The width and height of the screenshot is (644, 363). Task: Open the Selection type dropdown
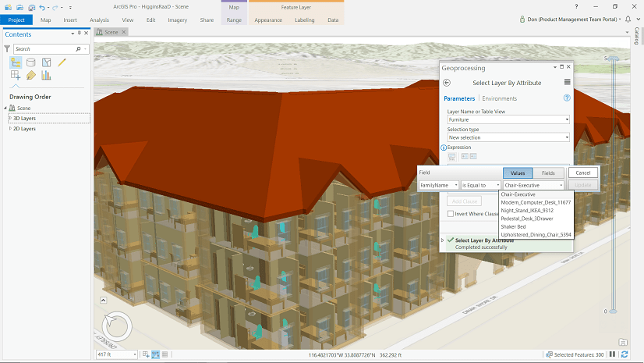(x=508, y=137)
